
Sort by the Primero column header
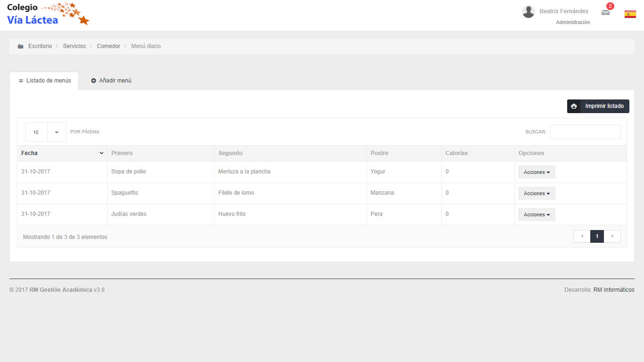tap(161, 153)
